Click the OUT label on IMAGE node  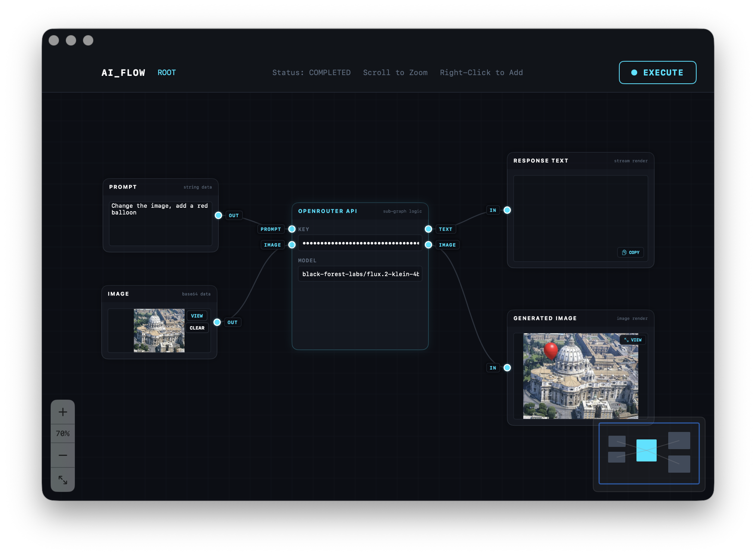point(232,322)
